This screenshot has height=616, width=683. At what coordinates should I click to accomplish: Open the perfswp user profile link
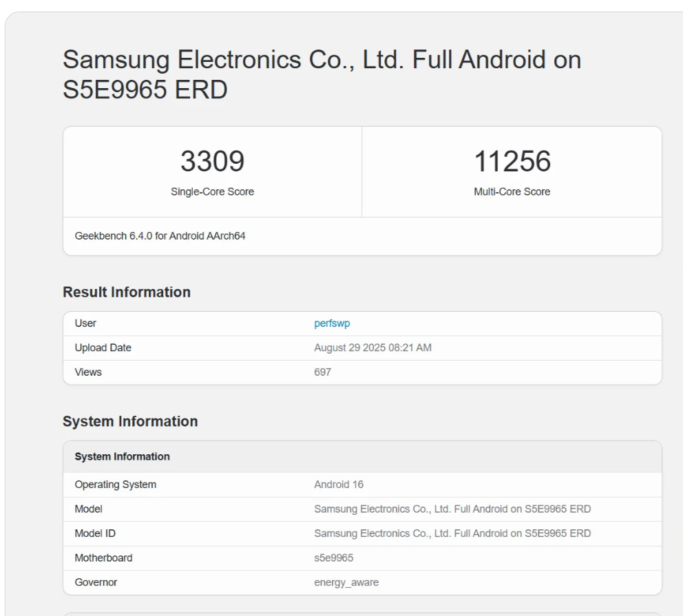pyautogui.click(x=332, y=323)
